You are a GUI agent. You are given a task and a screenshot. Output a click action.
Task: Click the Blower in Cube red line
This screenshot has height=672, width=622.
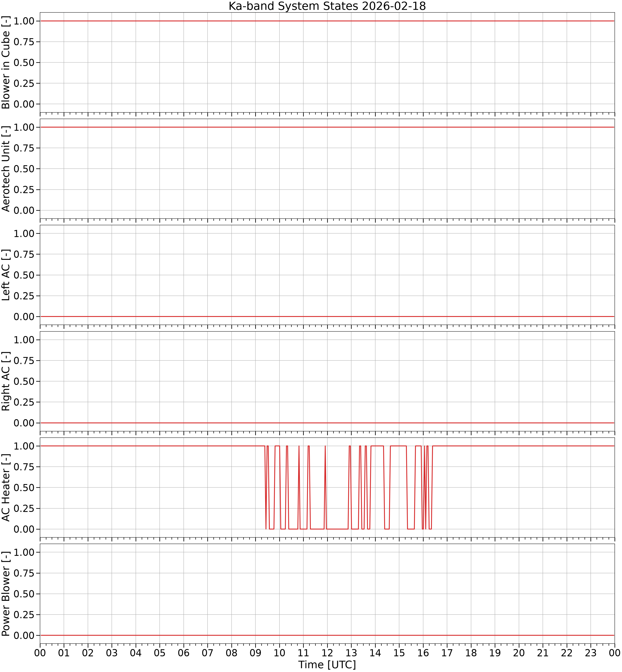327,21
